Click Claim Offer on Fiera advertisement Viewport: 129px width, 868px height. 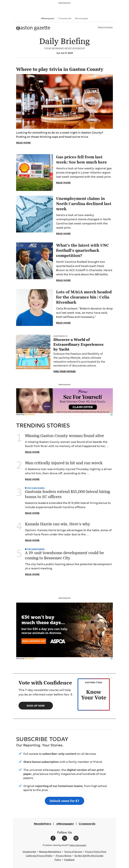coord(83,407)
